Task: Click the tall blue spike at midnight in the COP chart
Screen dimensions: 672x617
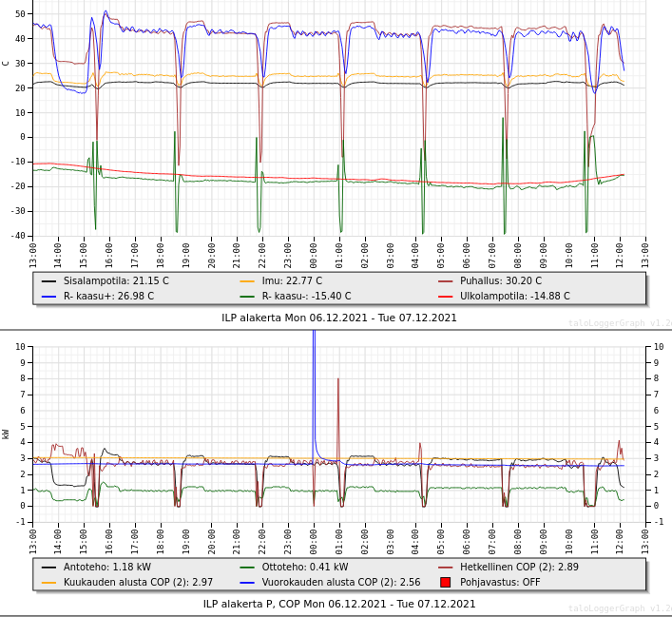Action: point(314,380)
